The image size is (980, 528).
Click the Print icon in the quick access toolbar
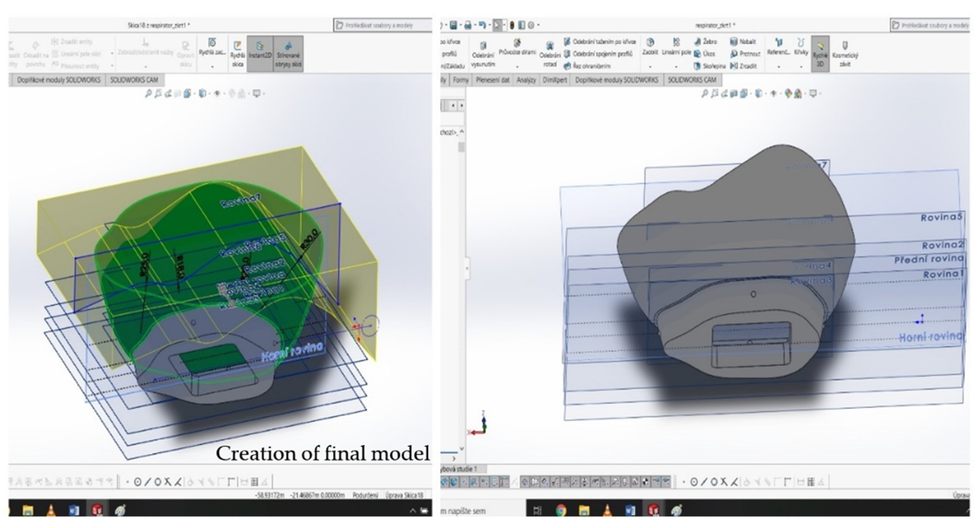468,25
